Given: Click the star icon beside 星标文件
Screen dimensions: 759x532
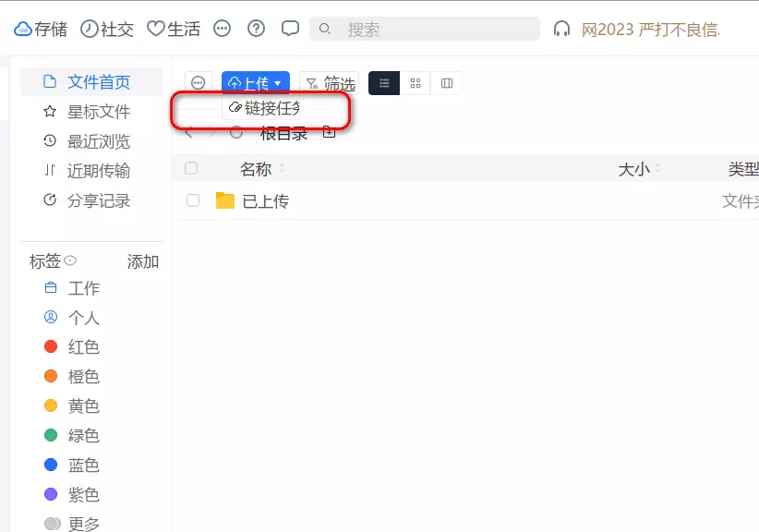Looking at the screenshot, I should (50, 112).
